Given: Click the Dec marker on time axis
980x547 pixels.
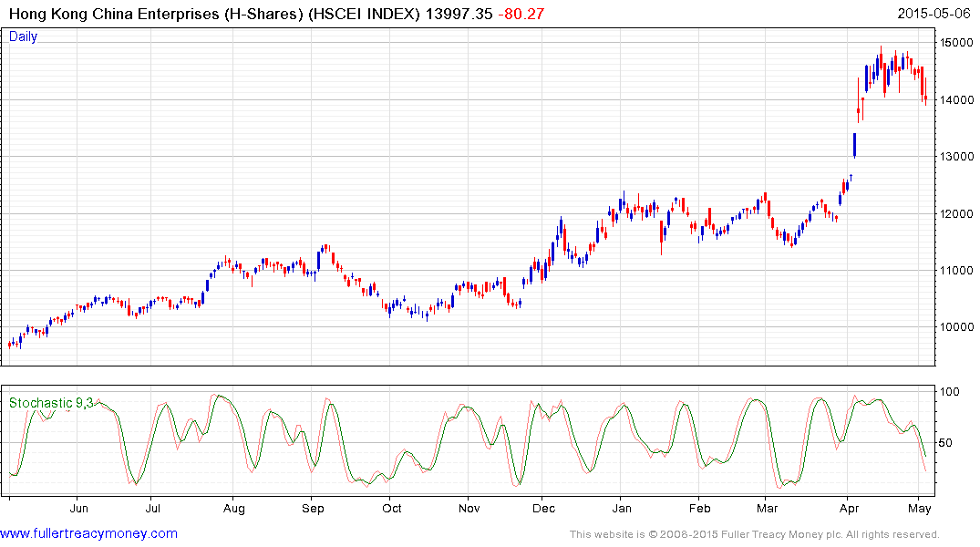Looking at the screenshot, I should pyautogui.click(x=544, y=509).
